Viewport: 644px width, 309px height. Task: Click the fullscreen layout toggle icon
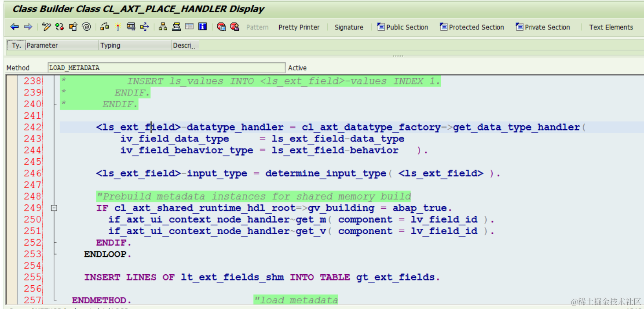(190, 27)
